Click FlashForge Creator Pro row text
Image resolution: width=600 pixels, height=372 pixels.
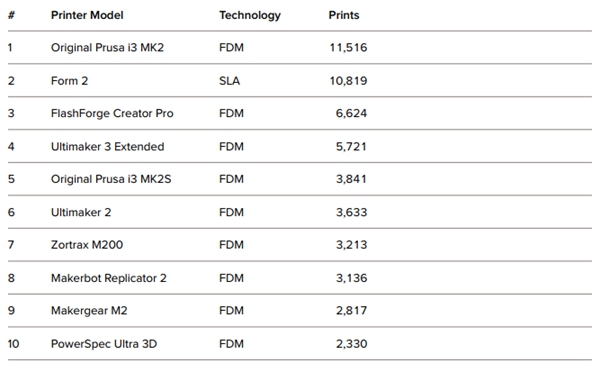pyautogui.click(x=112, y=114)
